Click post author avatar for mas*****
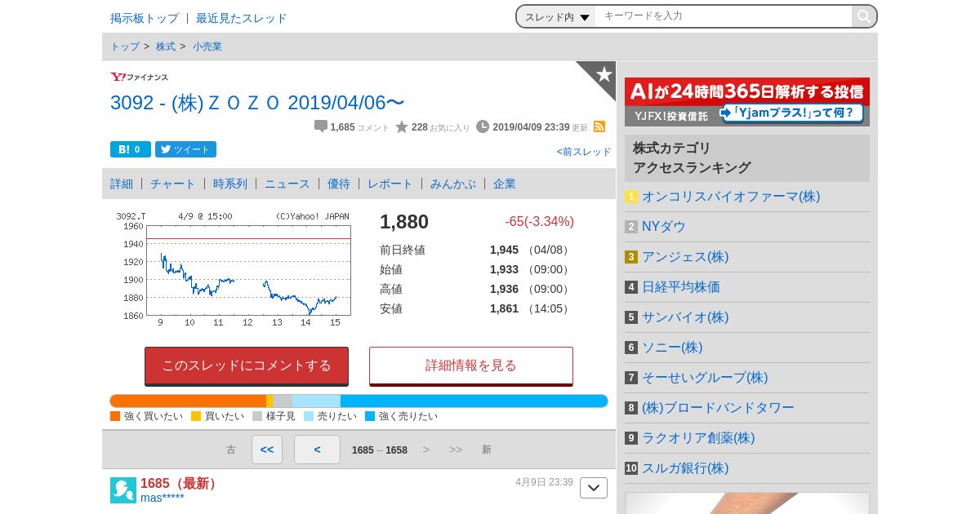The height and width of the screenshot is (514, 980). [123, 490]
